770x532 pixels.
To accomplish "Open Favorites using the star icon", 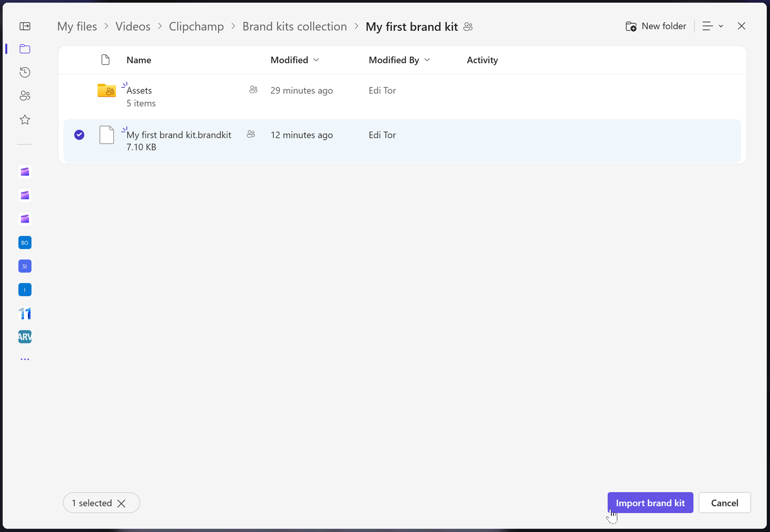I will pyautogui.click(x=25, y=120).
